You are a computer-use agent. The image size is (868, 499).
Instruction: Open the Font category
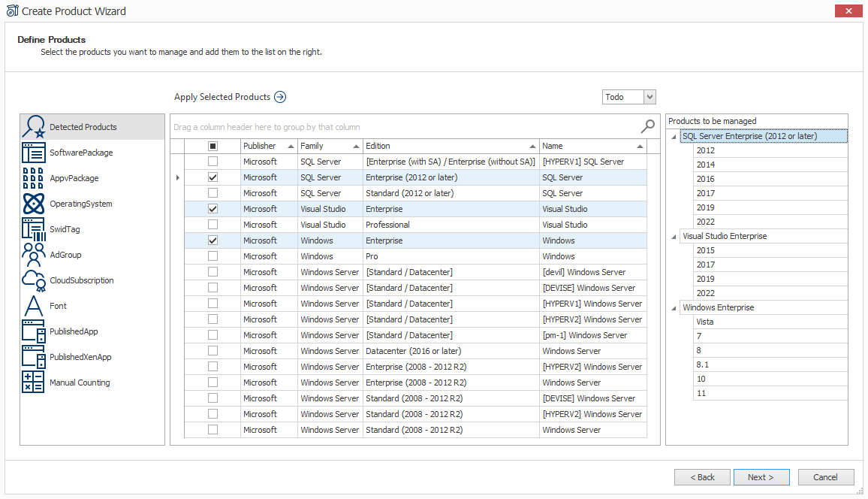coord(92,306)
